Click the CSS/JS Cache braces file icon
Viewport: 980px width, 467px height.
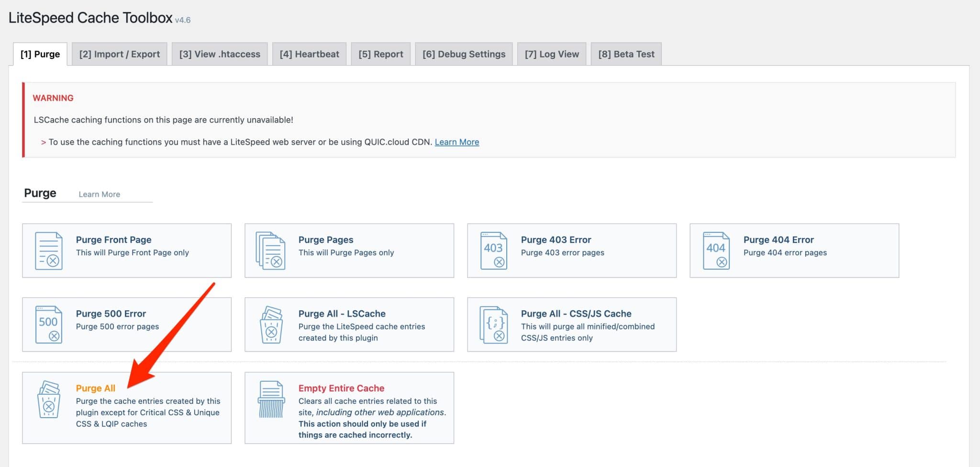pos(493,325)
